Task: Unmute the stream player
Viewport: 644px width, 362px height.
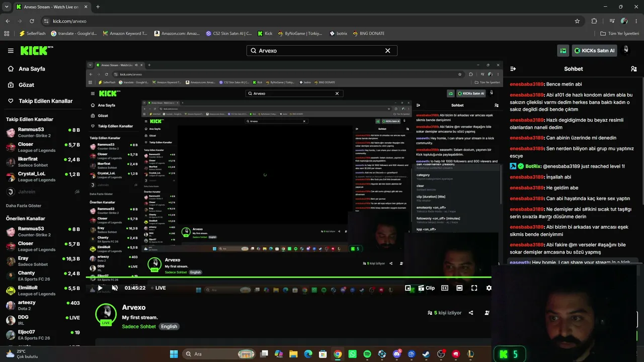Action: [115, 288]
